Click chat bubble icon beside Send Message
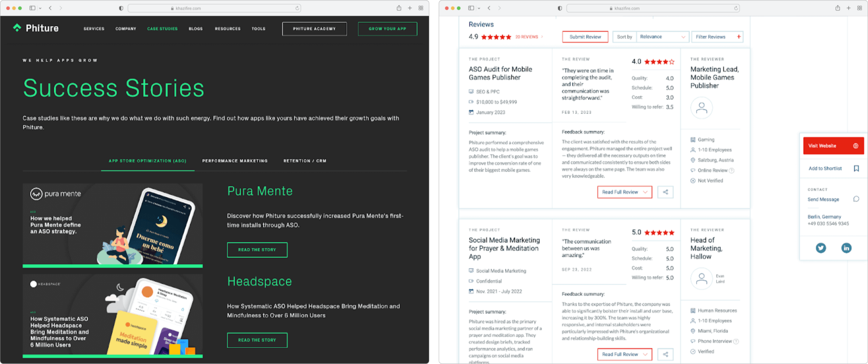 pos(856,199)
